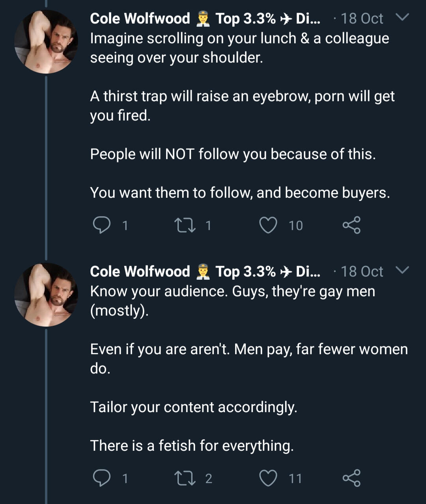This screenshot has width=426, height=504.
Task: Like the 'Know your audience' tweet
Action: pos(268,478)
